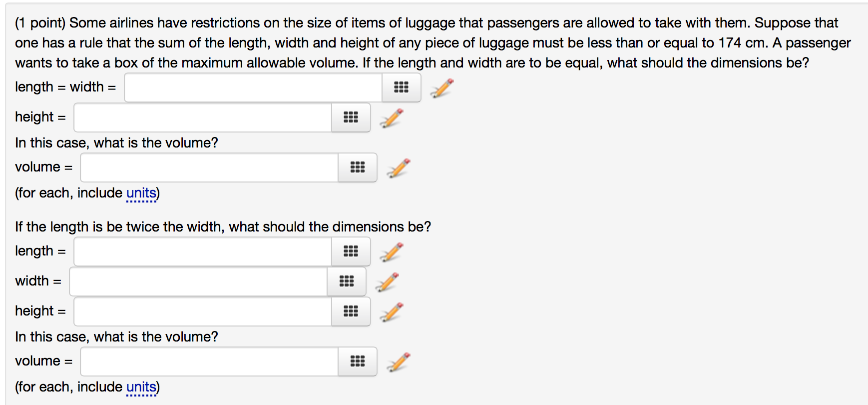The image size is (868, 405).
Task: Open grid icon beside the 'width =' field
Action: [346, 281]
